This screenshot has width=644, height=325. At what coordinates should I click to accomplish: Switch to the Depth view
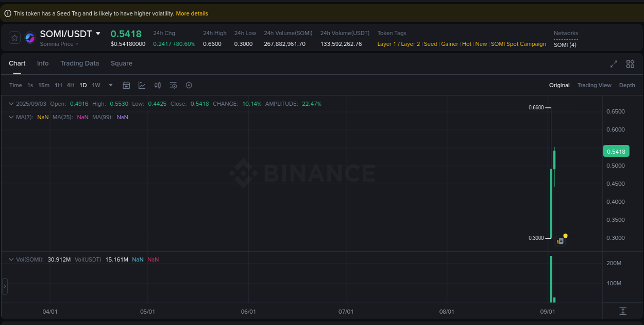tap(627, 85)
